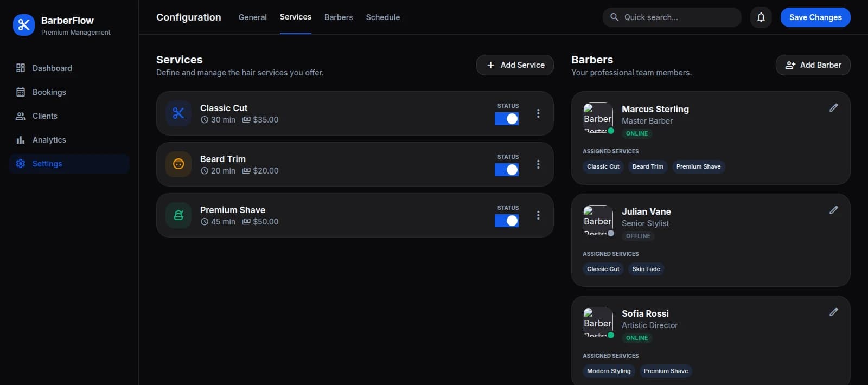Click Marcus Sterling's Classic Cut tag

pyautogui.click(x=603, y=166)
